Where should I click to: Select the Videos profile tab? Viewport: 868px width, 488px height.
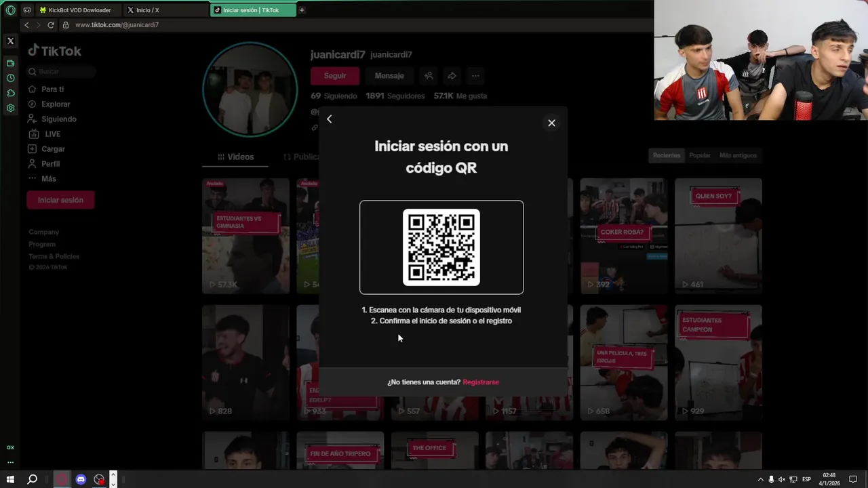(x=235, y=157)
